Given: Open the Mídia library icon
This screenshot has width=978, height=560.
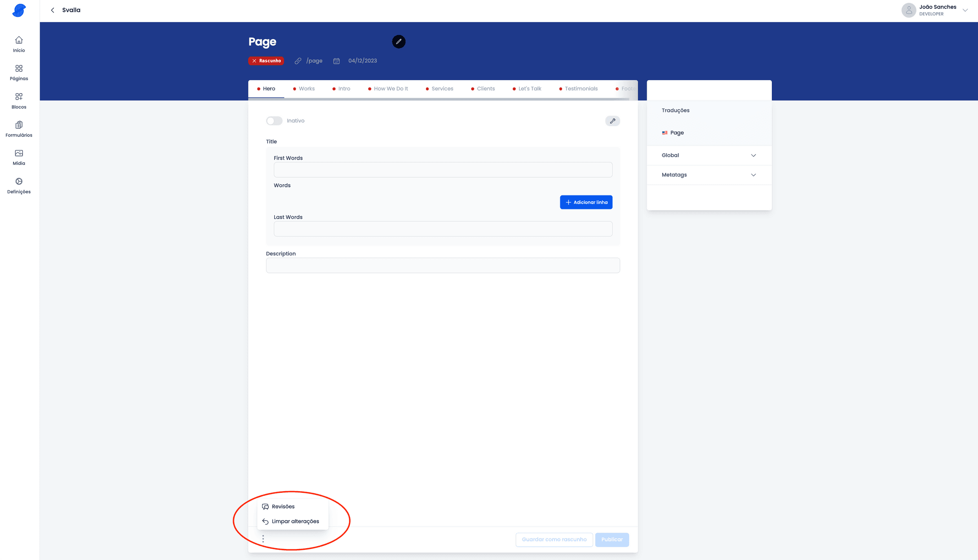Looking at the screenshot, I should (19, 154).
